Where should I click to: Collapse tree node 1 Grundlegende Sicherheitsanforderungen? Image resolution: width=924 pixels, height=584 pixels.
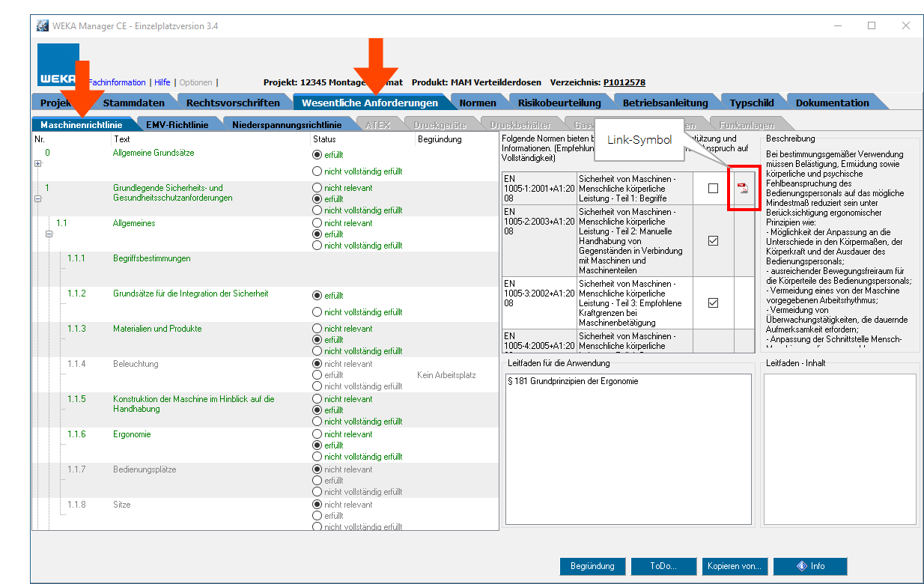click(x=38, y=199)
